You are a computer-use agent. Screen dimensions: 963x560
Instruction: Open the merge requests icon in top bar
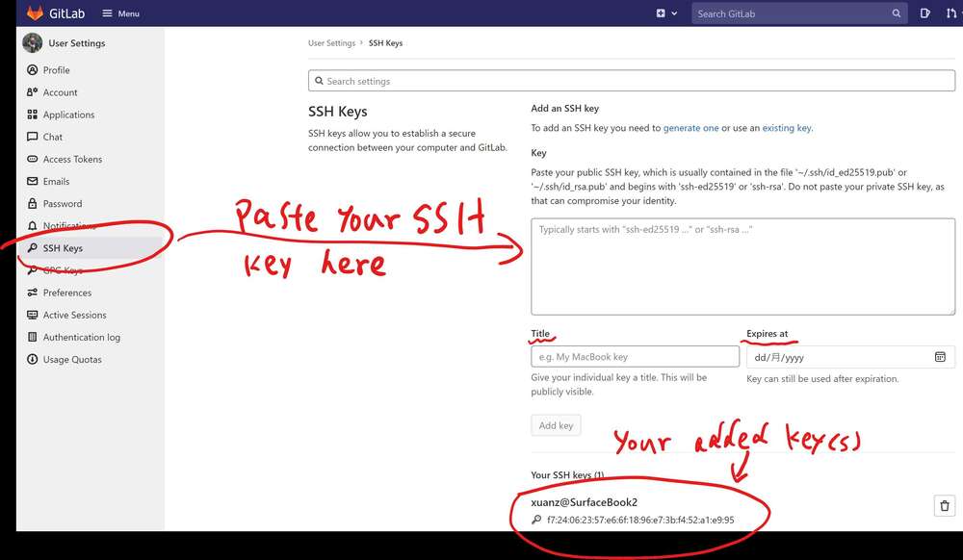(951, 13)
